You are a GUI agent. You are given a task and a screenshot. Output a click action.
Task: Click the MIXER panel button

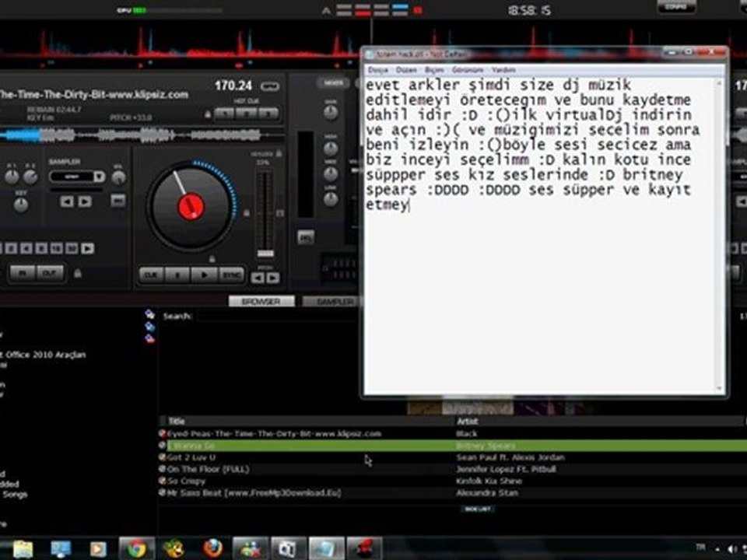(334, 83)
